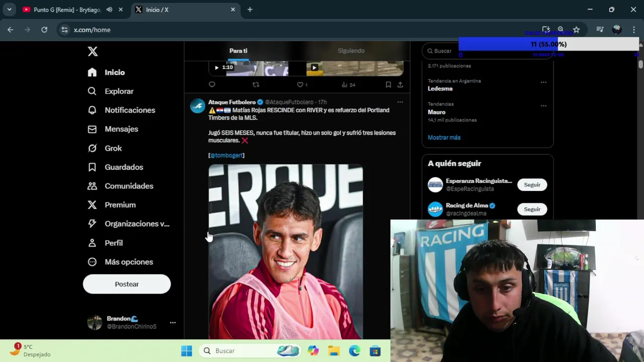This screenshot has width=644, height=362.
Task: Reload the page with refresh icon
Action: click(44, 30)
